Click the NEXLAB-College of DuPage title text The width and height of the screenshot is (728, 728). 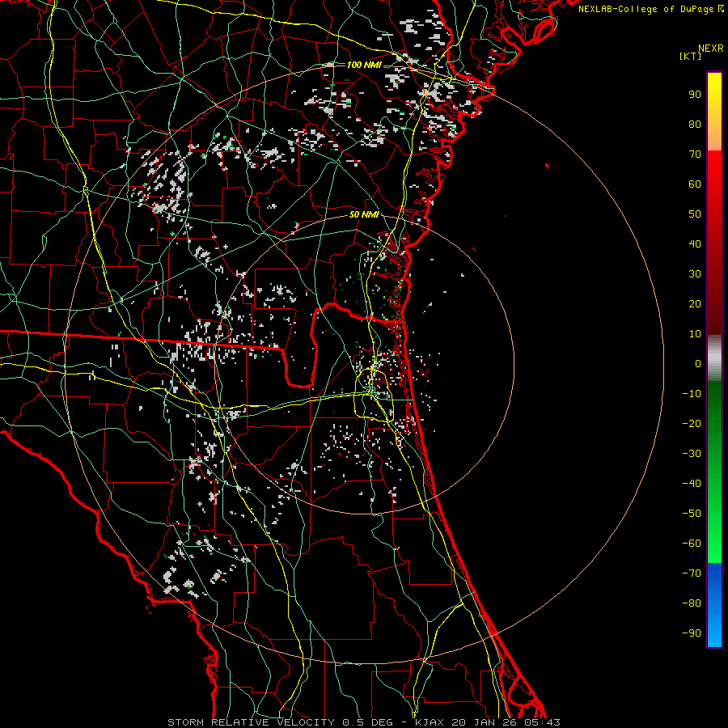pyautogui.click(x=646, y=9)
